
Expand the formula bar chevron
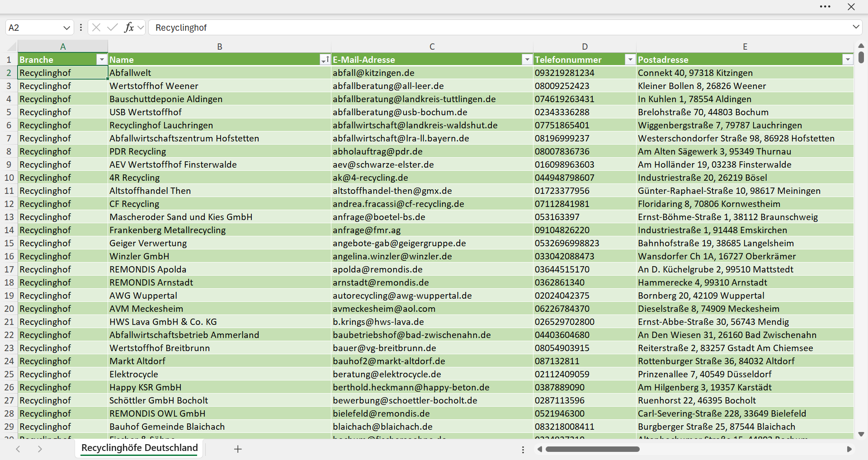(x=856, y=27)
